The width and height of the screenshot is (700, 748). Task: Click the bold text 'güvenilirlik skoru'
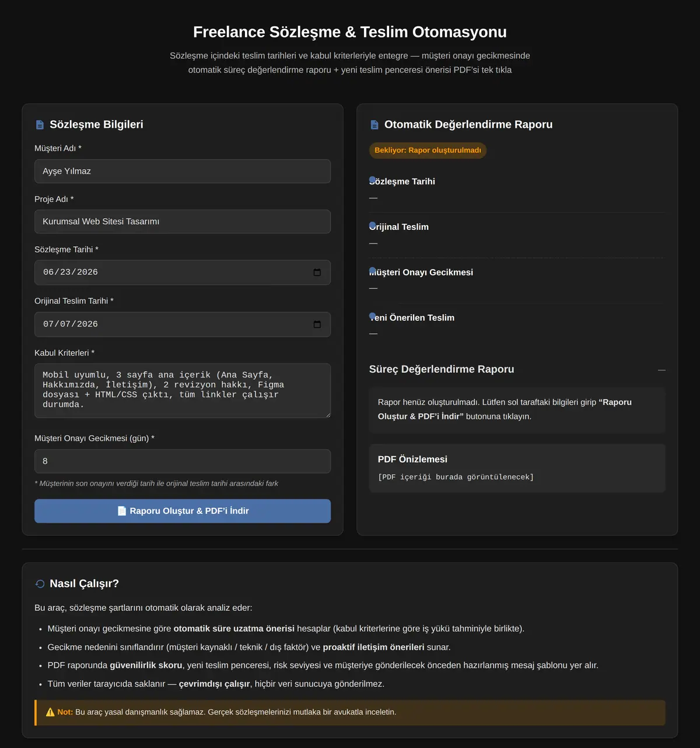click(146, 666)
